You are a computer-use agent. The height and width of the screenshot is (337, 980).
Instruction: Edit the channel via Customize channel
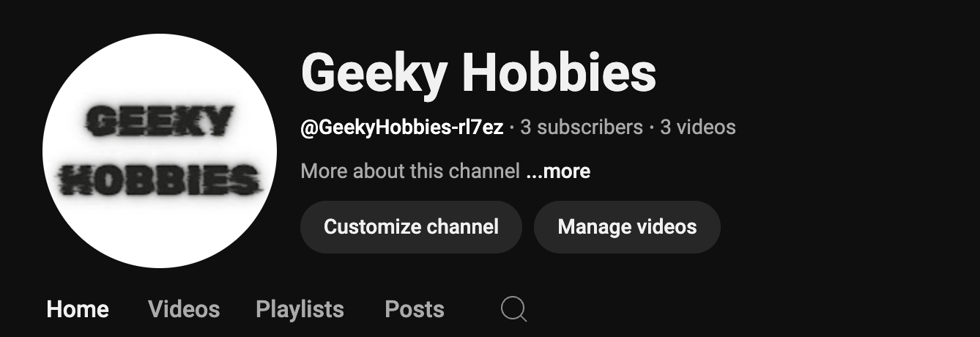coord(411,227)
